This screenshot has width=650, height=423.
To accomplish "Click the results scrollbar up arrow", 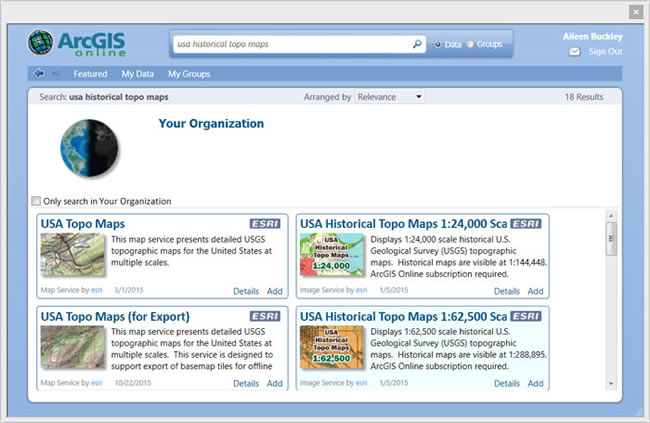I will [611, 216].
